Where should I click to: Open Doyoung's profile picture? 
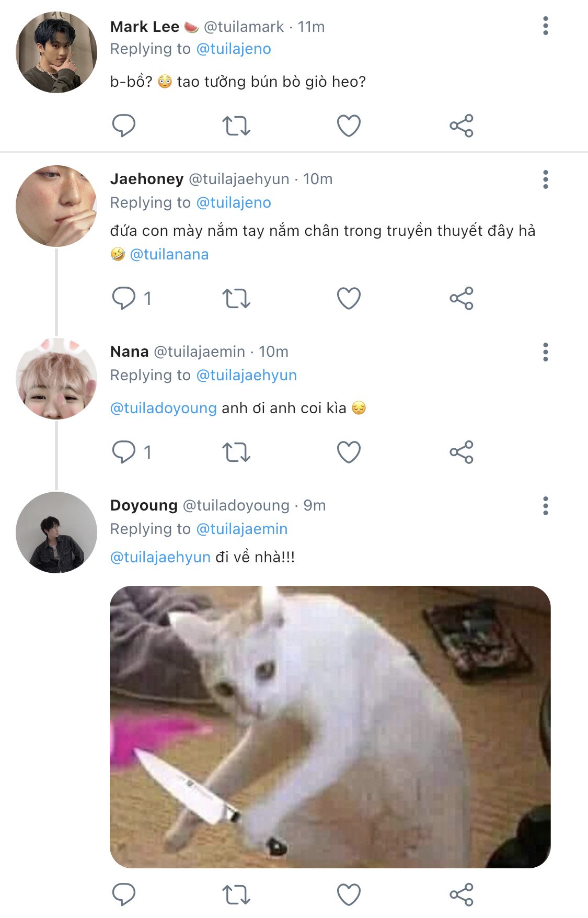coord(56,532)
